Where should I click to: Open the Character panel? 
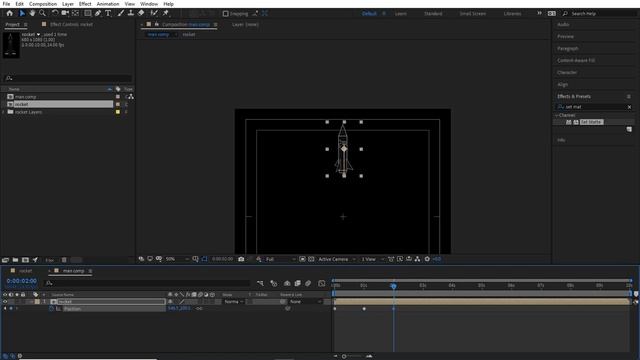tap(567, 72)
